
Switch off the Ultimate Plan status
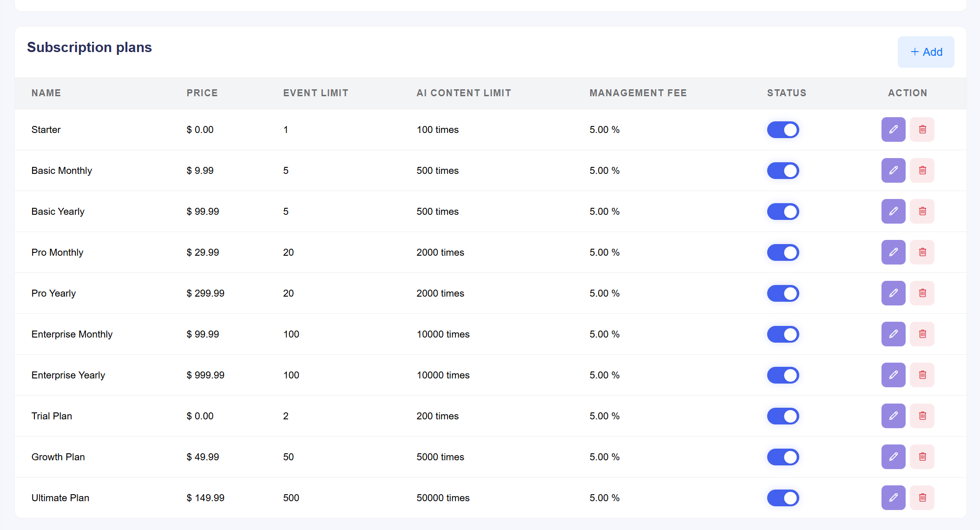783,498
